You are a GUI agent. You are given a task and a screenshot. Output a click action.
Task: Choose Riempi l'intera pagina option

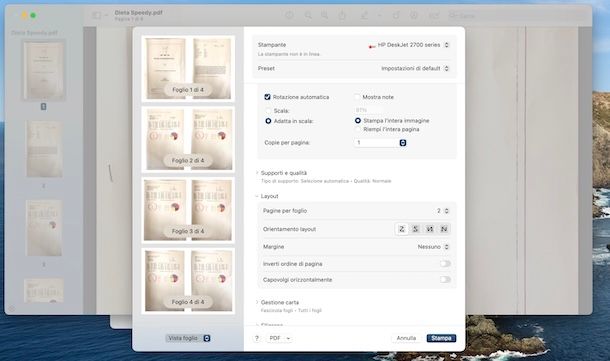click(x=358, y=129)
